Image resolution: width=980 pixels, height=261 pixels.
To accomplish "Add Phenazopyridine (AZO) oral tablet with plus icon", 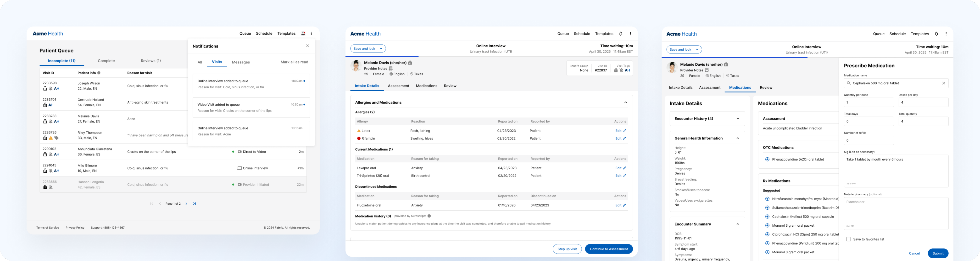I will click(x=767, y=160).
